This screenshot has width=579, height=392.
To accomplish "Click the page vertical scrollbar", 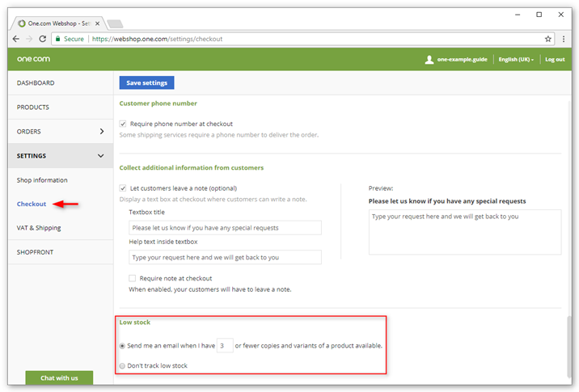I will tap(569, 346).
